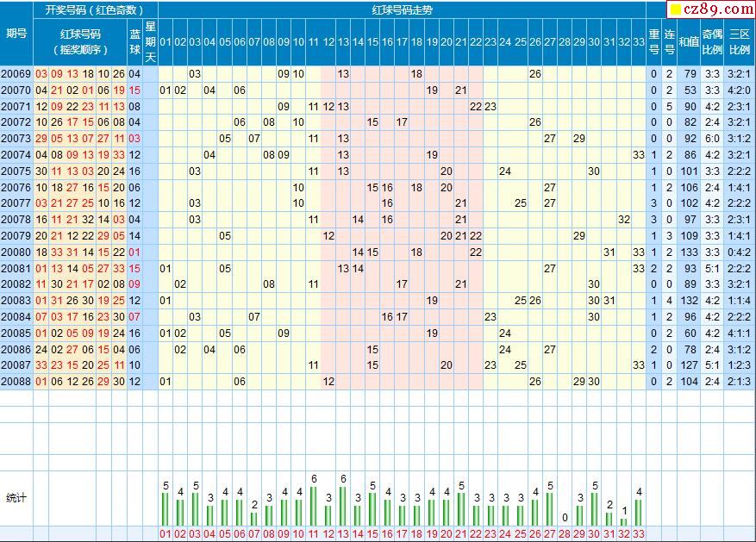
Task: Click trend column header 28 in top row
Action: (x=565, y=42)
